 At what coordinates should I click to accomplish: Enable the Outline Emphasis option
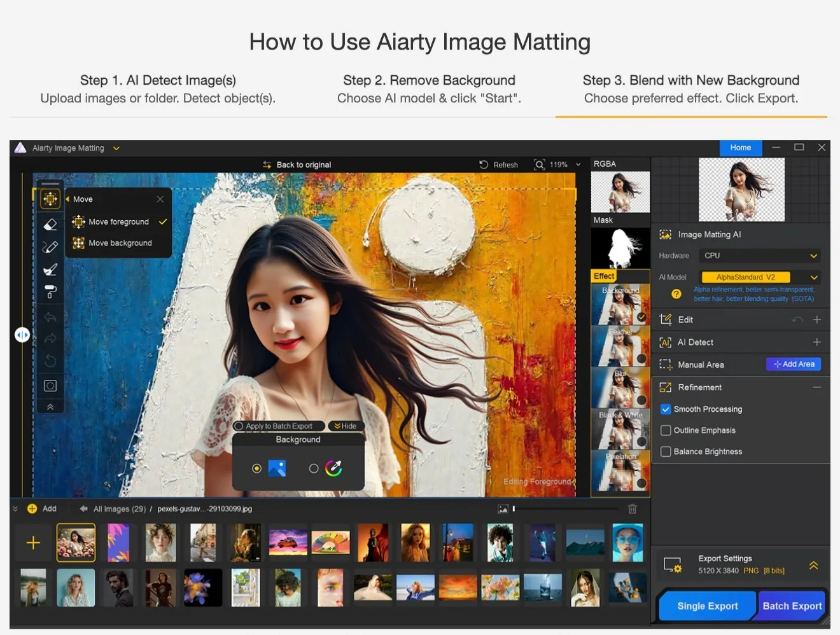666,430
